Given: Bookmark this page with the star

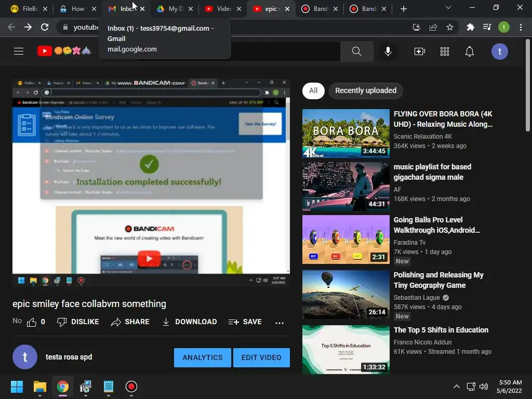Looking at the screenshot, I should 450,27.
